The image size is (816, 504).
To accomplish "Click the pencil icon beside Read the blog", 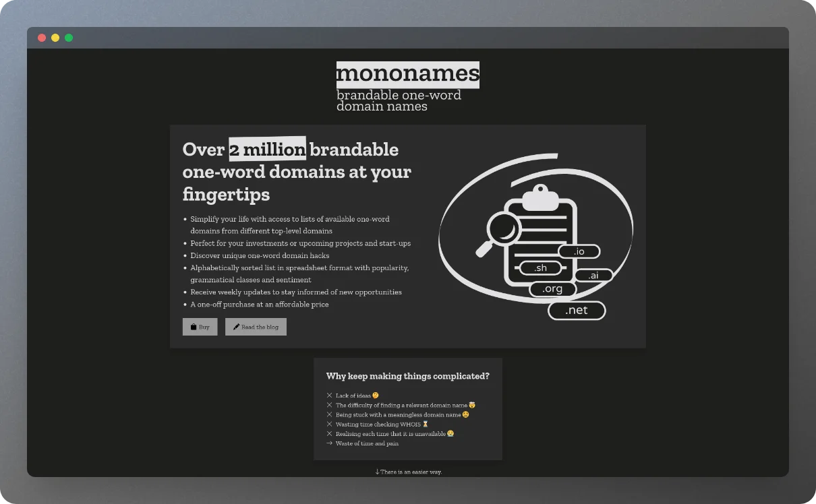I will (236, 327).
